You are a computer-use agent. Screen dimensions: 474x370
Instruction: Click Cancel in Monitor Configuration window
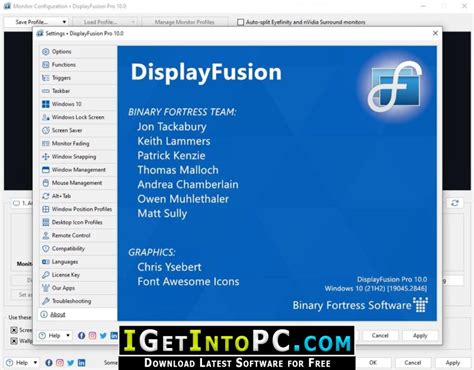tap(413, 363)
